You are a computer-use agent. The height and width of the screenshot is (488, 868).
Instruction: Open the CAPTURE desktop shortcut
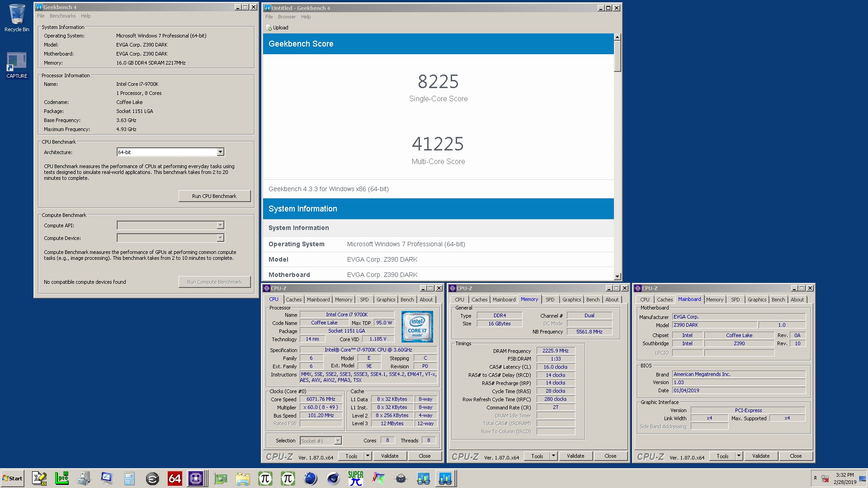(17, 66)
